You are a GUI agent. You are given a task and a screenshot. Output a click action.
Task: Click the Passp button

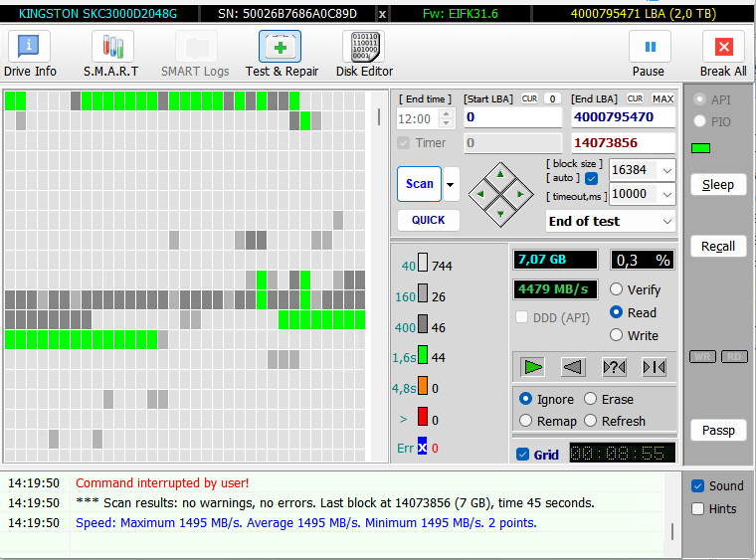(x=718, y=431)
